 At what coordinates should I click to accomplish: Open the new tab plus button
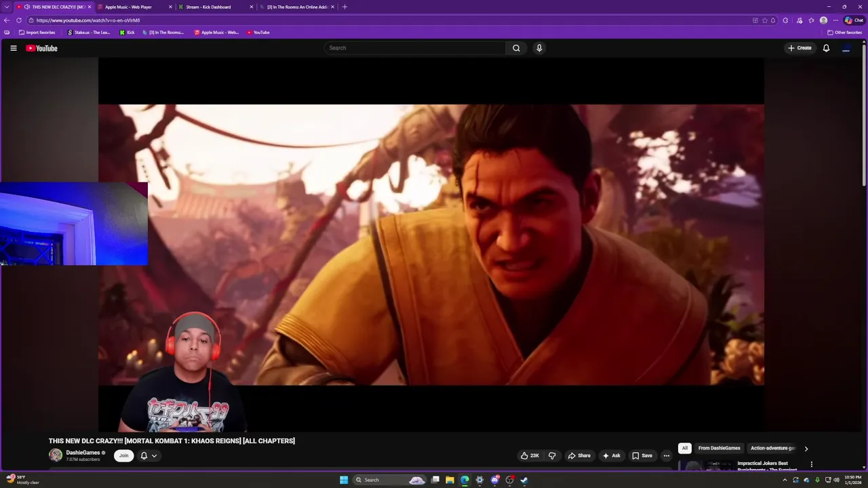pyautogui.click(x=344, y=7)
